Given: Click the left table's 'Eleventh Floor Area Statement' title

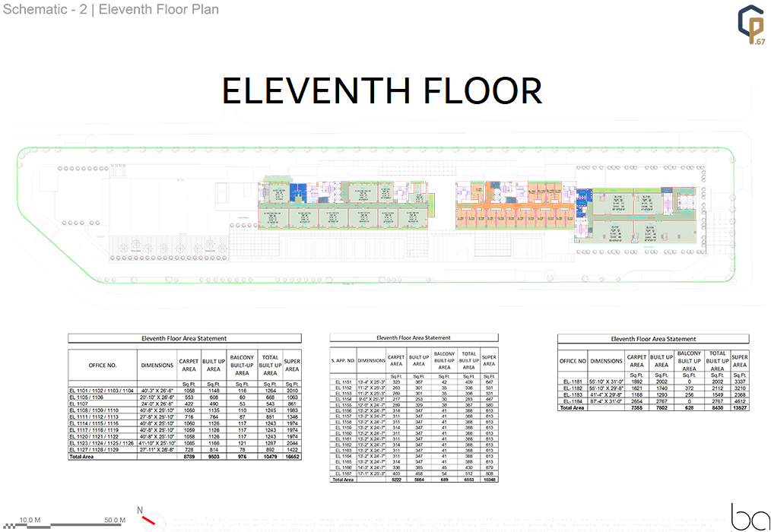Looking at the screenshot, I should (184, 339).
